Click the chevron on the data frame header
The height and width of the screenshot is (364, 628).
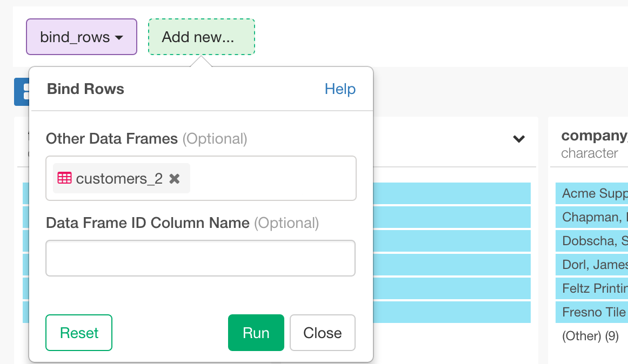(x=518, y=139)
